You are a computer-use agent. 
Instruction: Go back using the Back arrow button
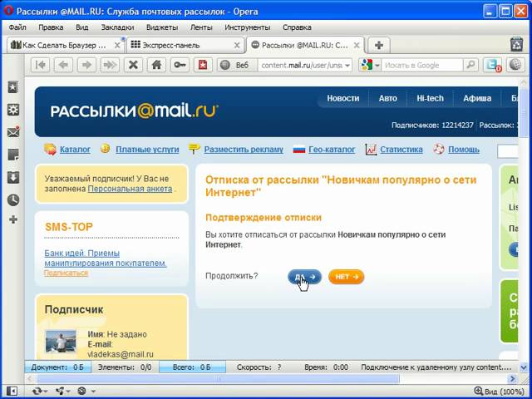coord(62,65)
